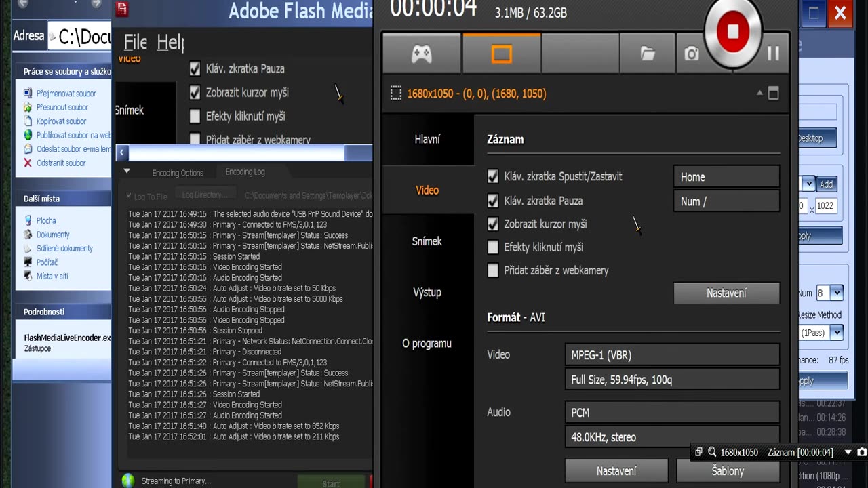The image size is (868, 488).
Task: Click the 1022 size input field
Action: [827, 206]
